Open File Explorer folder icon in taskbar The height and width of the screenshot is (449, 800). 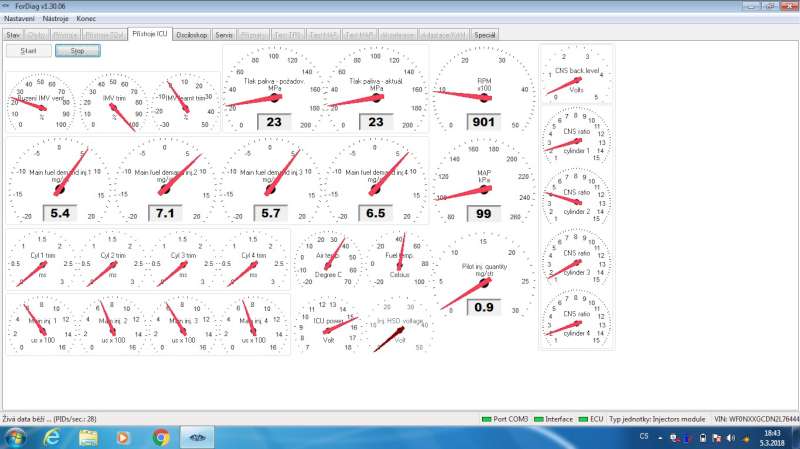tap(88, 437)
